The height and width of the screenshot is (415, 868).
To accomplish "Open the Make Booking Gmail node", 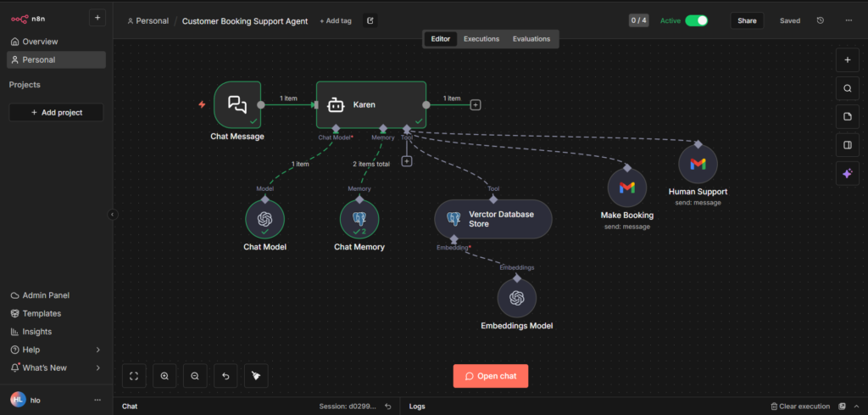I will [x=626, y=188].
